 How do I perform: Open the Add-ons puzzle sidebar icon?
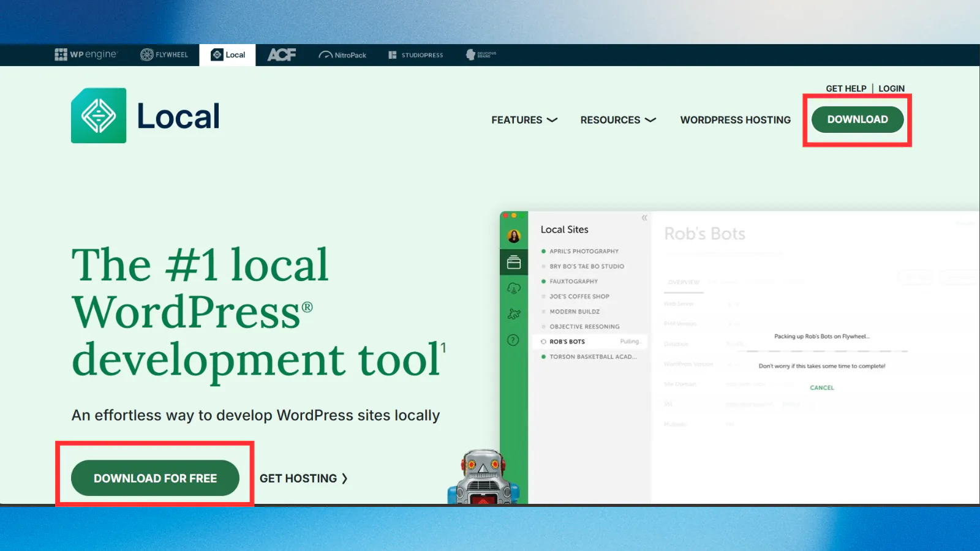click(x=514, y=314)
